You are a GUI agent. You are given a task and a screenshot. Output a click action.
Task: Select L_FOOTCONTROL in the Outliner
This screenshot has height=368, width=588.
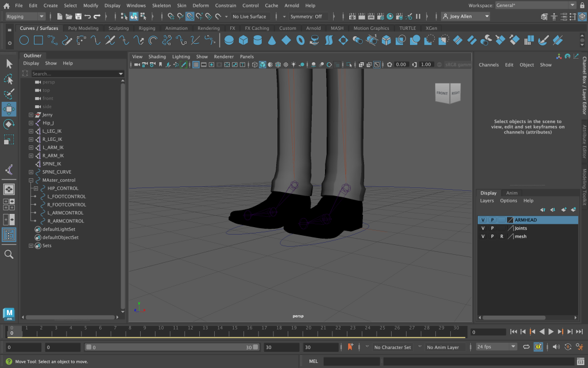pos(67,197)
